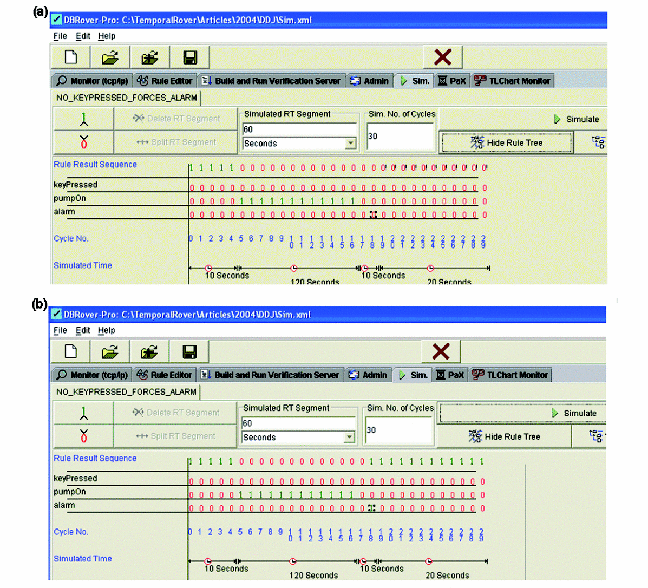
Task: Select NO_KEYPRESSED_FORCES_ALARM rule tab in window (a)
Action: (126, 98)
